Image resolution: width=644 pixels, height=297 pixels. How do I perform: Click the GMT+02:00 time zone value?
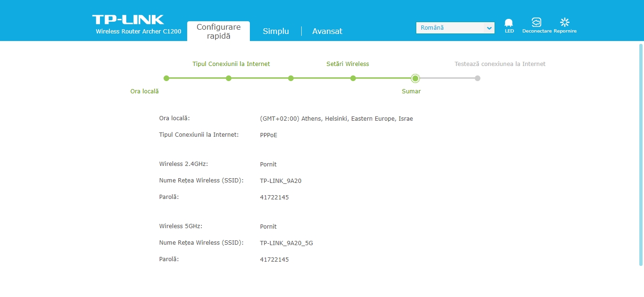(x=336, y=119)
